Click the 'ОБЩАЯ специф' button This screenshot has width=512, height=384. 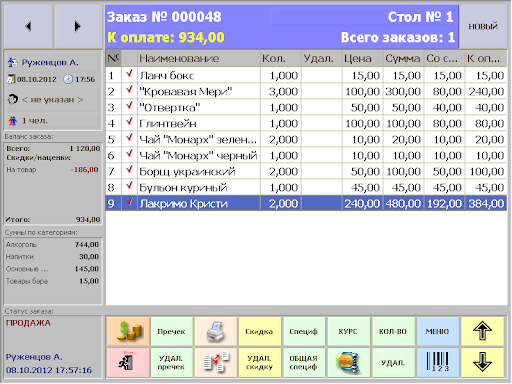[x=304, y=363]
